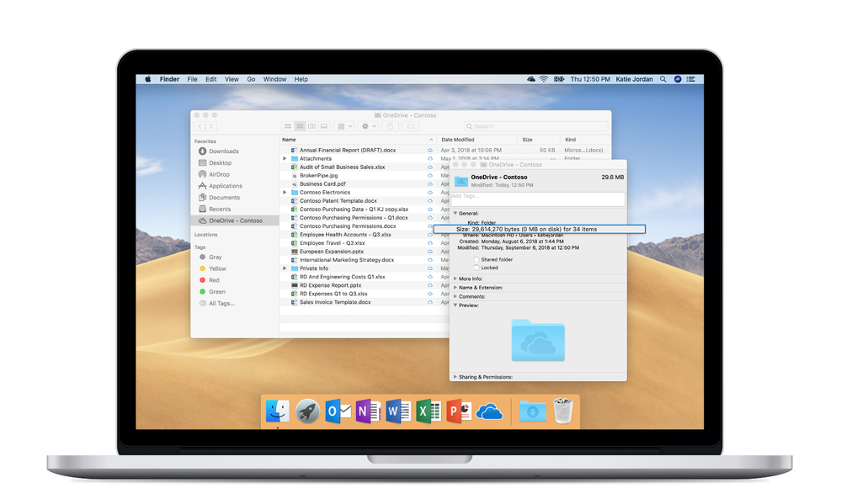Open the Action gear dropdown
This screenshot has width=841, height=504.
tap(369, 126)
